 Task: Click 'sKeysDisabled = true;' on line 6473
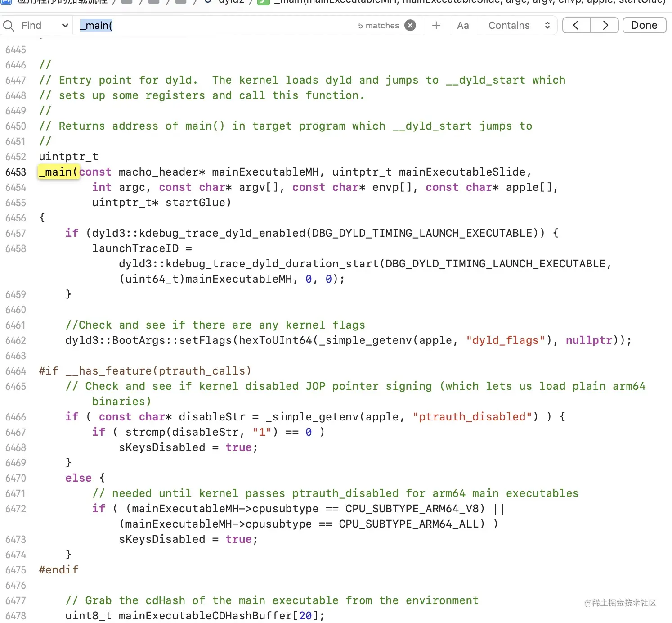tap(188, 539)
